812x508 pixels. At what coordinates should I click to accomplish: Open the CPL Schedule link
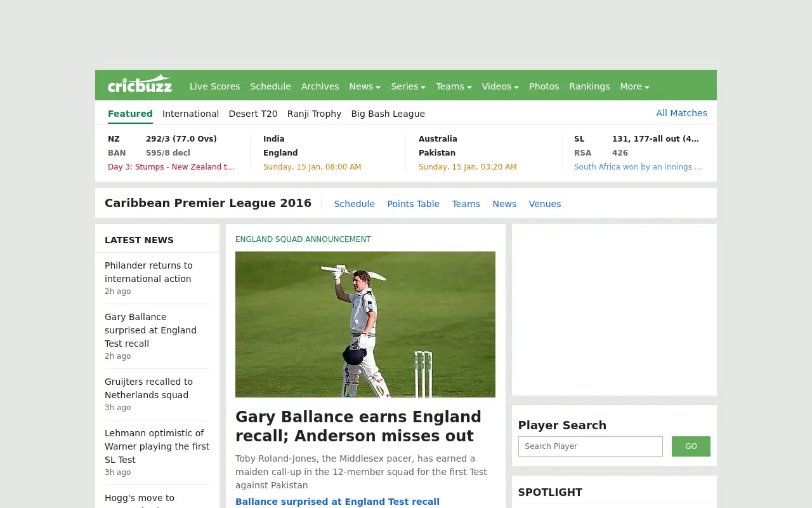coord(354,204)
